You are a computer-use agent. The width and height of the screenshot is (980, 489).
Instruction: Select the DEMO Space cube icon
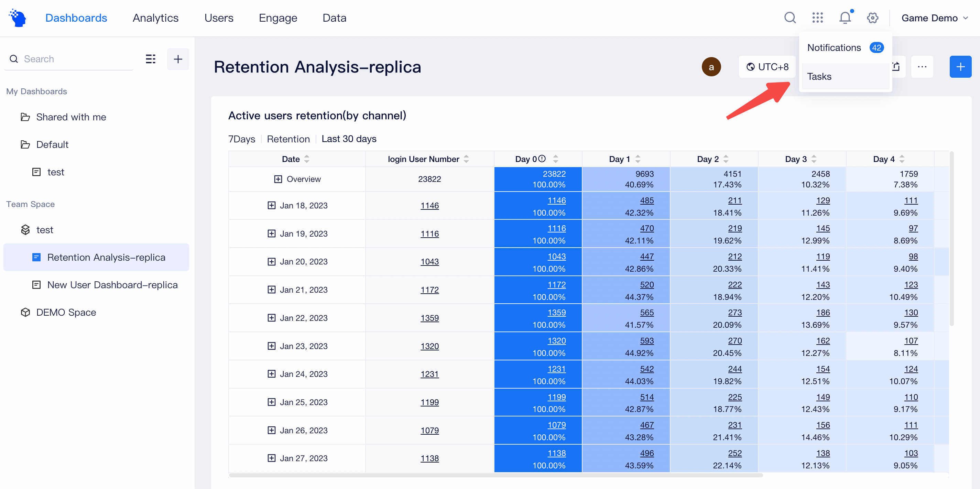[x=25, y=312]
